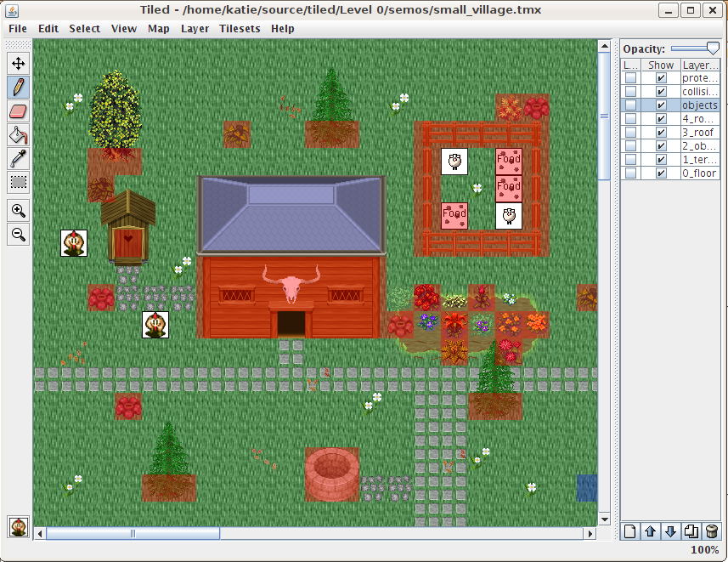Select the Eyedropper tool
Viewport: 728px width, 562px height.
pos(18,158)
